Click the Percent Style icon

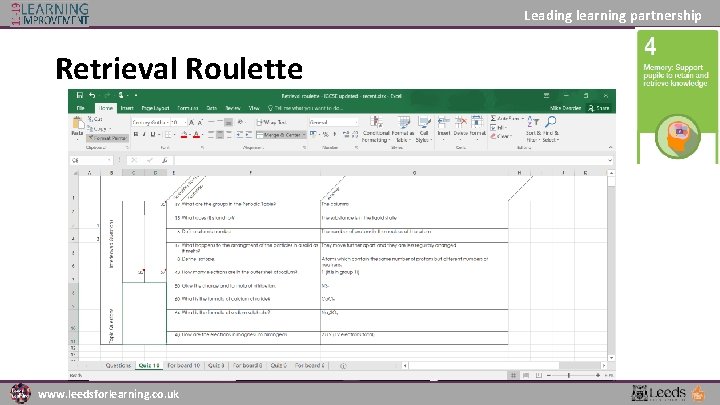325,135
